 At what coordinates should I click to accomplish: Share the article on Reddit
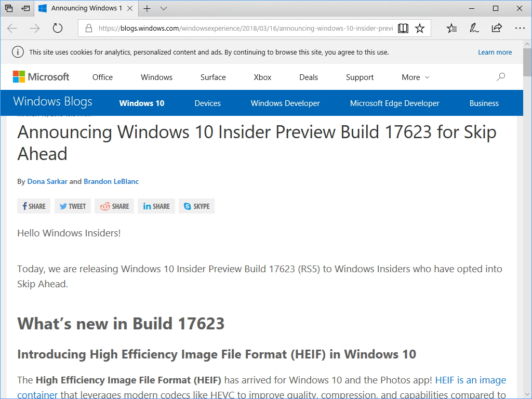(114, 206)
